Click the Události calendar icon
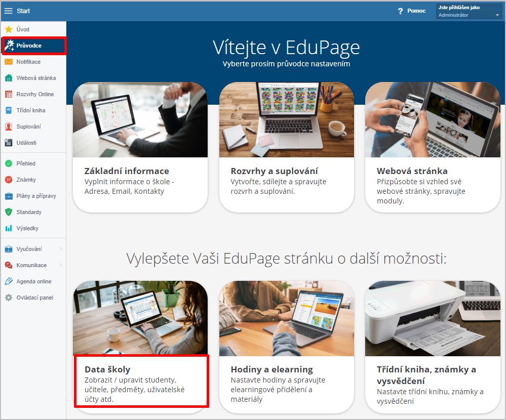The height and width of the screenshot is (420, 506). [9, 143]
